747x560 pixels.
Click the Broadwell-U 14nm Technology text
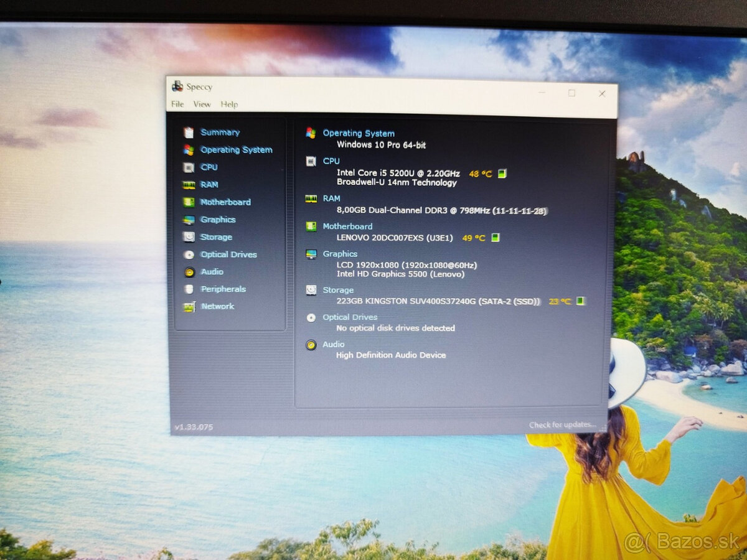click(x=397, y=183)
